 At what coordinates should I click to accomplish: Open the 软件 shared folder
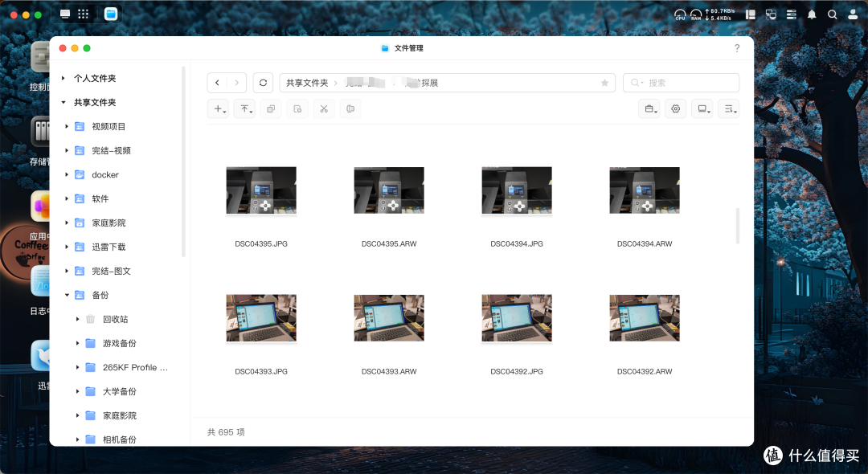[100, 198]
